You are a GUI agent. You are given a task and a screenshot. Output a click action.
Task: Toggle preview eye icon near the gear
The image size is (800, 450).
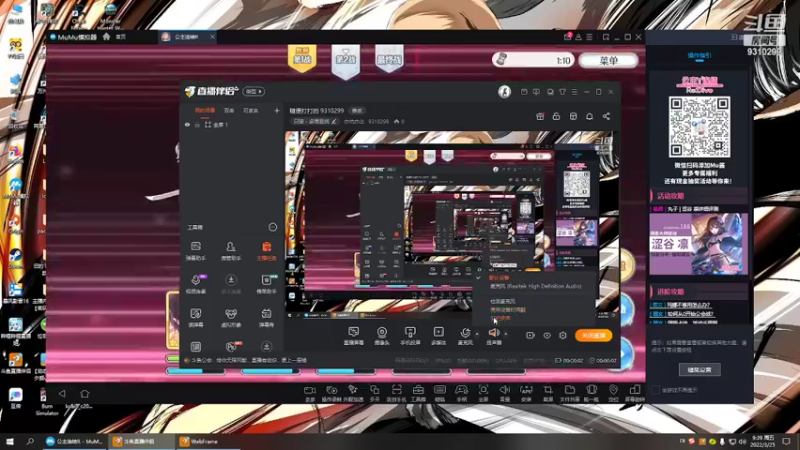pyautogui.click(x=547, y=335)
